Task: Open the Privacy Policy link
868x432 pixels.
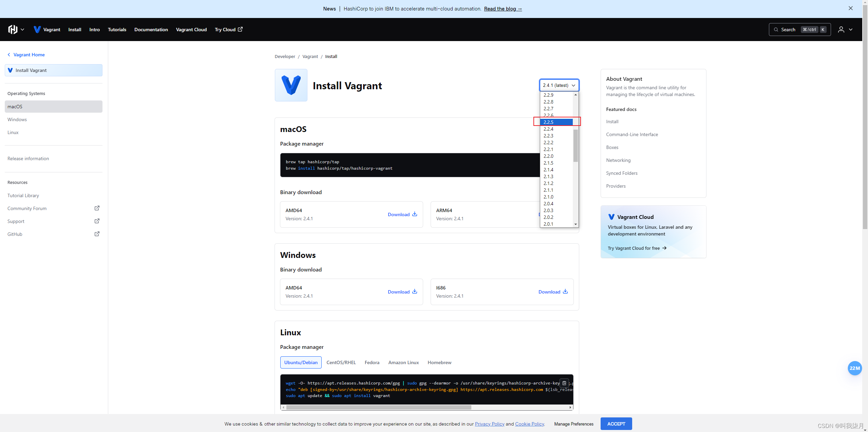Action: [x=490, y=424]
